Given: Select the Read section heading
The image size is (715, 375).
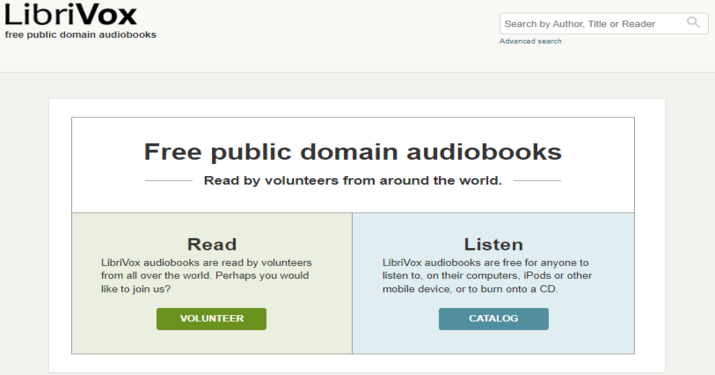Looking at the screenshot, I should coord(212,244).
